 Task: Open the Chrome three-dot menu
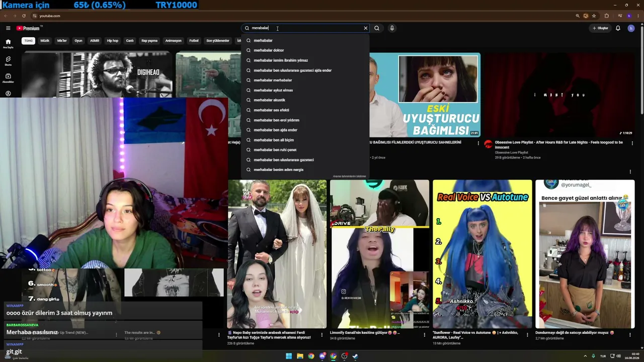coord(638,16)
